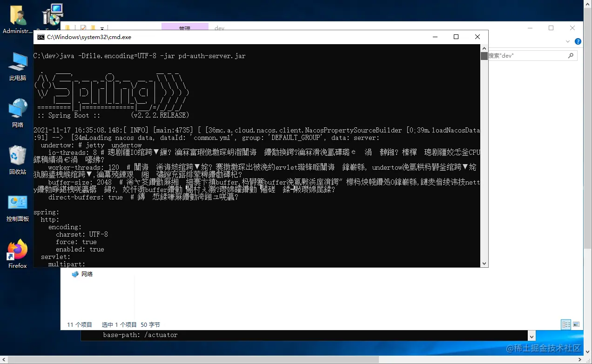Click the search "dev" input field in Explorer

532,55
